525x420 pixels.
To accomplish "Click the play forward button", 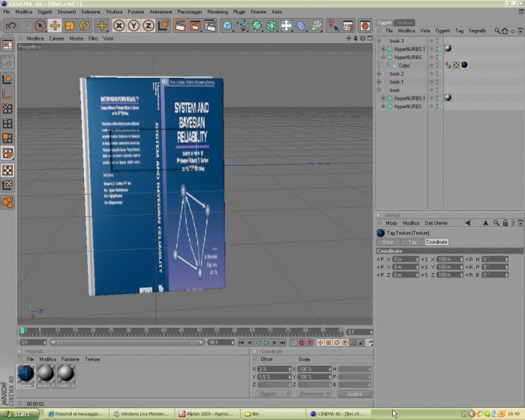I will (266, 343).
